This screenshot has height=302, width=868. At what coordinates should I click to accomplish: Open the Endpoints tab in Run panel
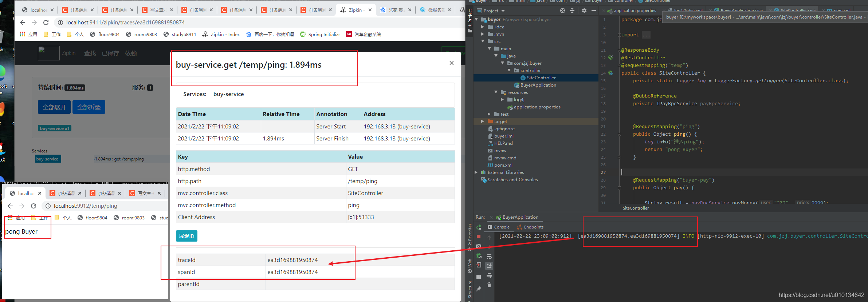coord(530,227)
